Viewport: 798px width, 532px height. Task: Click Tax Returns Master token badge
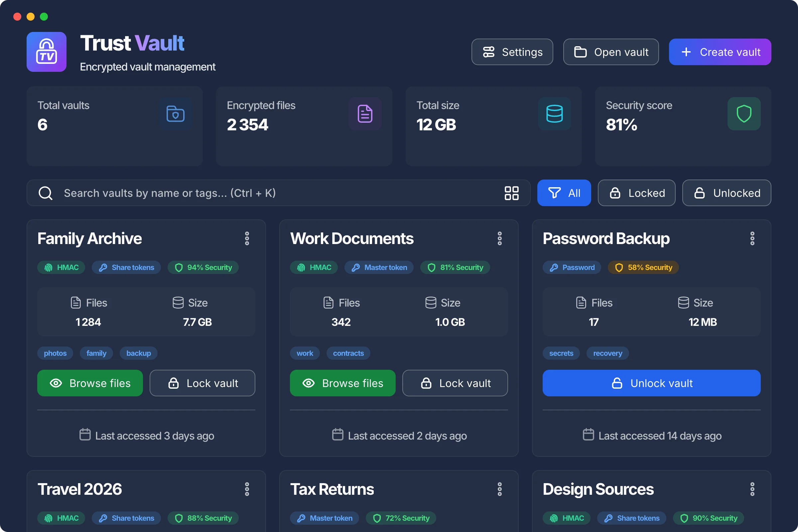tap(325, 518)
